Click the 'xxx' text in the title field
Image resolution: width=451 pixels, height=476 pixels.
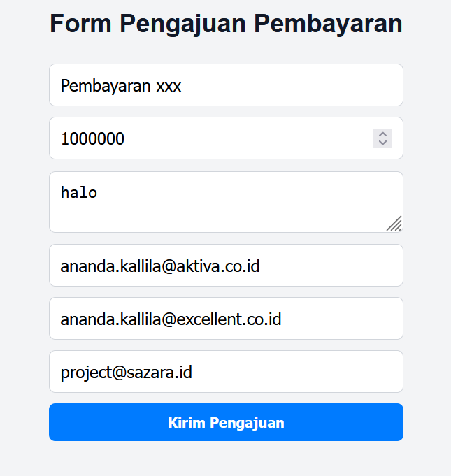pyautogui.click(x=169, y=86)
